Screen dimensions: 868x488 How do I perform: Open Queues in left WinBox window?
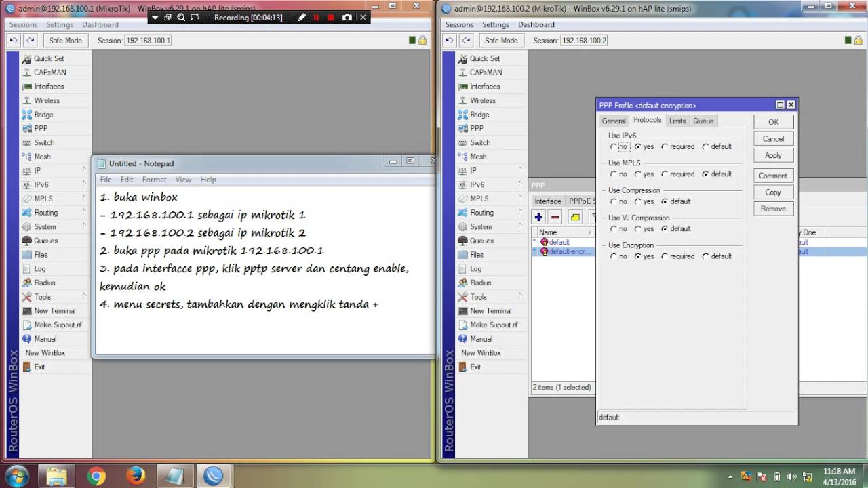pos(45,241)
